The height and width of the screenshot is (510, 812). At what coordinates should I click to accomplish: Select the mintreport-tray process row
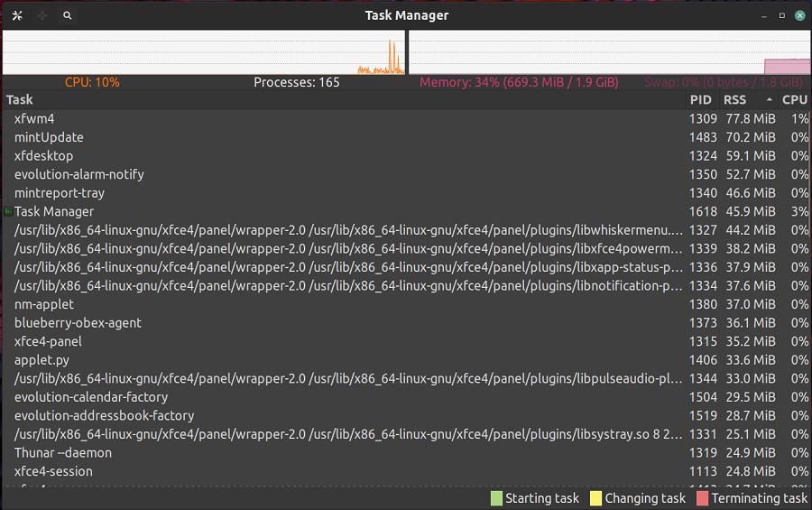click(x=406, y=193)
